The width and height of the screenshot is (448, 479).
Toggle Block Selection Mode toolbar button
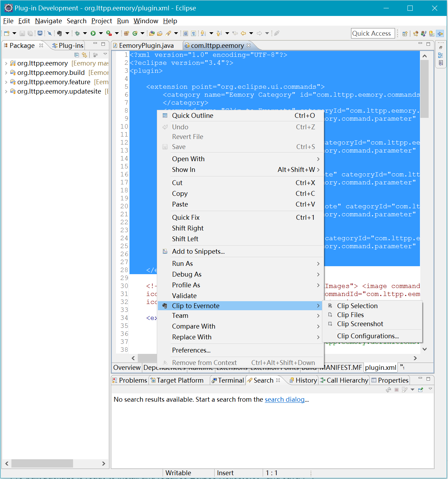186,33
